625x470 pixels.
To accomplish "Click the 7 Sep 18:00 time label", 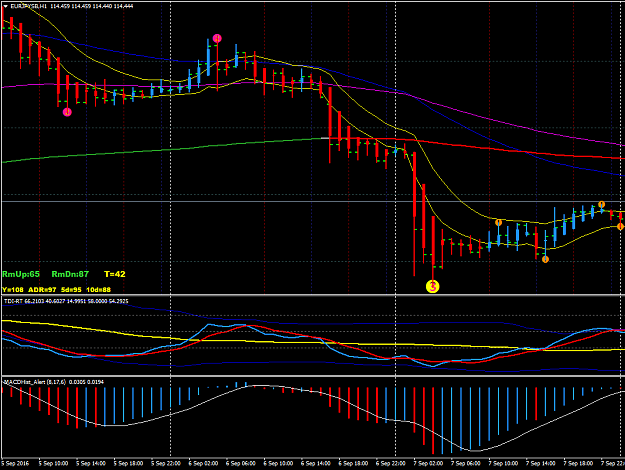I will click(578, 463).
